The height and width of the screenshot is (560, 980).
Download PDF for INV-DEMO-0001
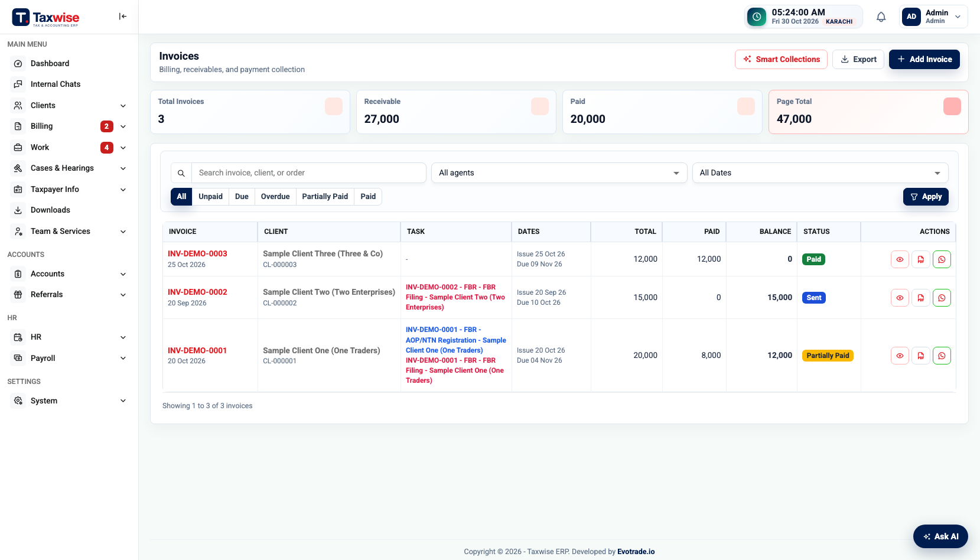921,356
